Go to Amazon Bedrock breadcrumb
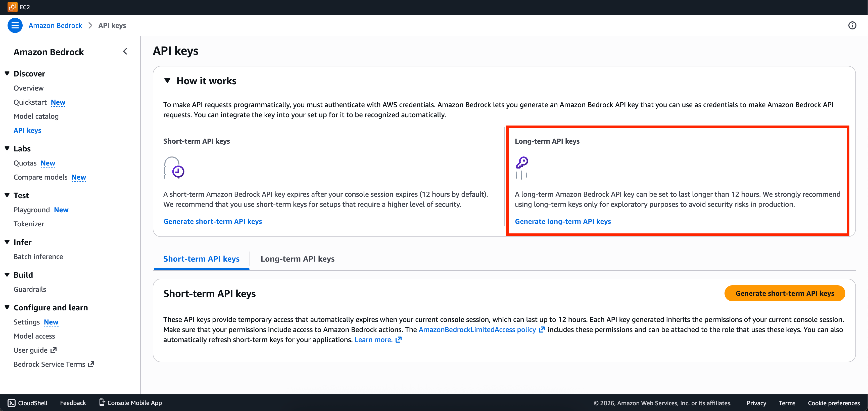The image size is (868, 411). [55, 25]
